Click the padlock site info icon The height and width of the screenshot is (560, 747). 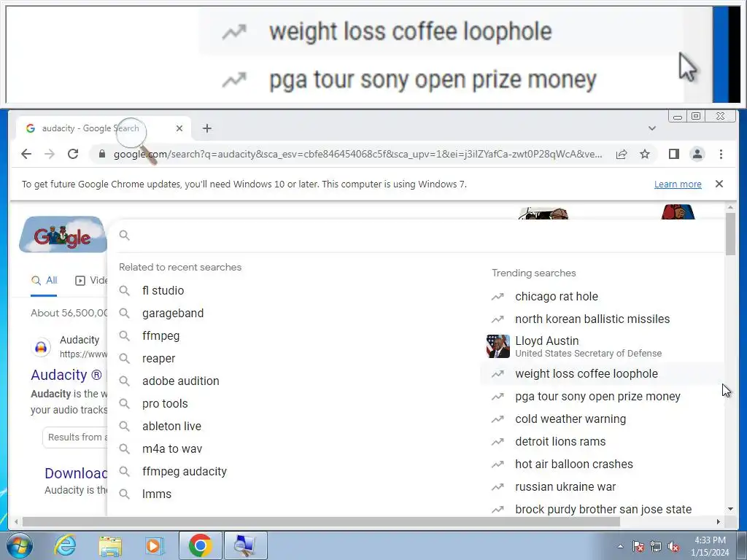click(101, 154)
